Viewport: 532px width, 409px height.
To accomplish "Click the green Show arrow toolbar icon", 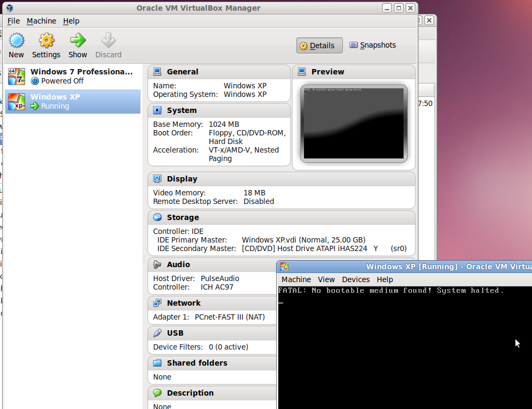I will tap(78, 40).
